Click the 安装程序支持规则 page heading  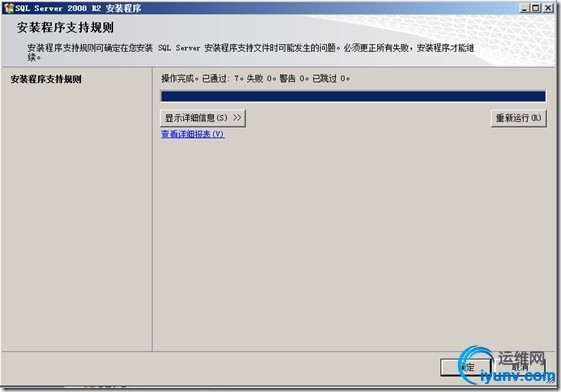coord(65,28)
